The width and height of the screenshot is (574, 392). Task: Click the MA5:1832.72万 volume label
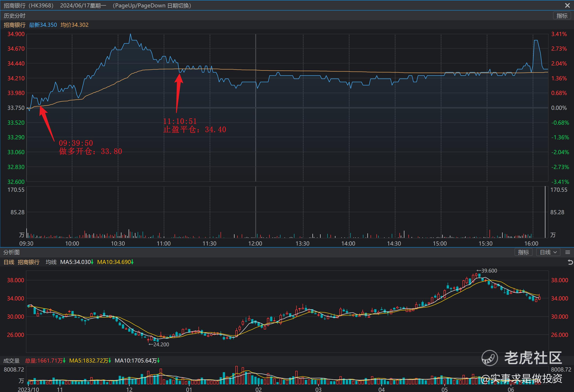[x=90, y=361]
